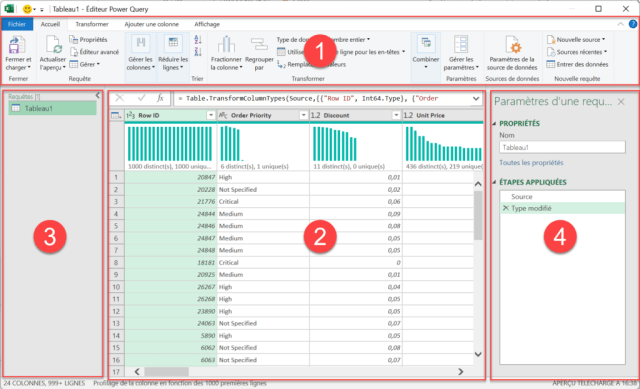Delete the Type modifié step X icon
Viewport: 640px width, 389px height.
[x=506, y=208]
